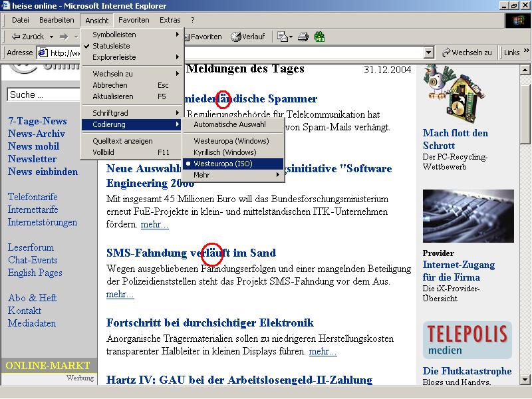The height and width of the screenshot is (399, 532).
Task: Select Westeuropa (ISO) encoding radio option
Action: 233,164
